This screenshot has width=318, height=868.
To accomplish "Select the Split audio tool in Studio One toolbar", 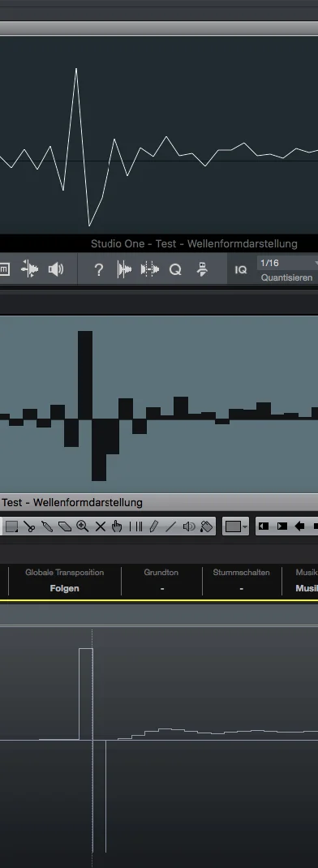I will [30, 269].
